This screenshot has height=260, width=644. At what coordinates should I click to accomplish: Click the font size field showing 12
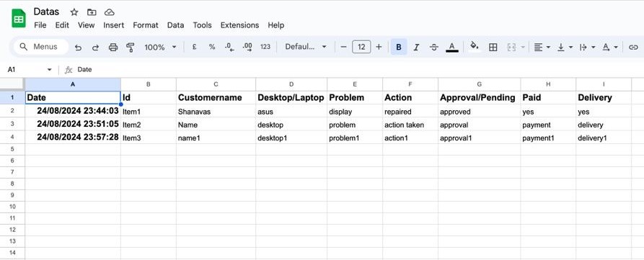(x=361, y=47)
